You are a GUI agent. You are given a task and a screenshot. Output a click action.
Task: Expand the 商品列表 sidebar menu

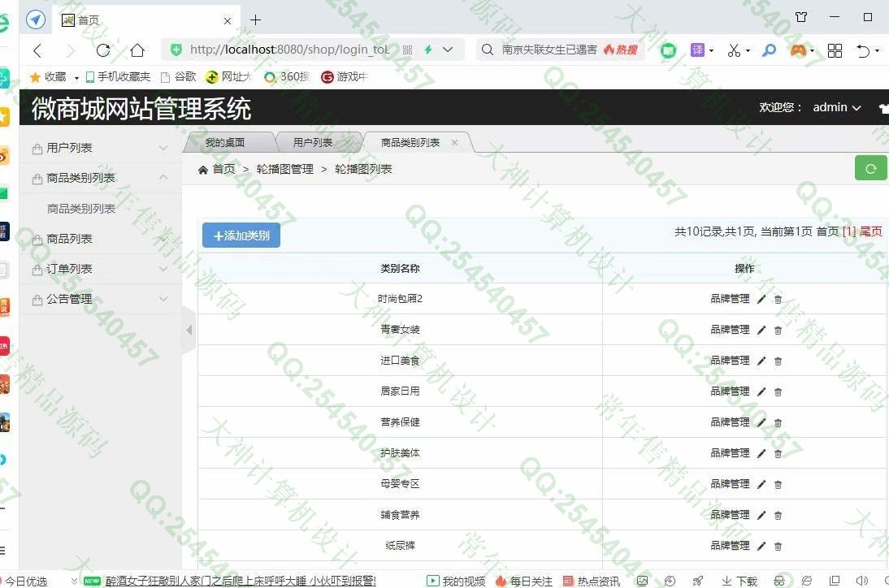pyautogui.click(x=100, y=239)
